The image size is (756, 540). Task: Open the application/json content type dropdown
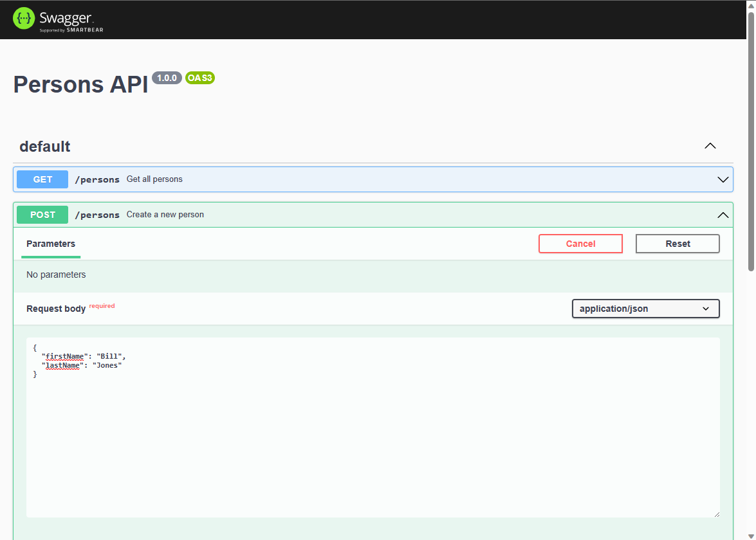pos(645,309)
